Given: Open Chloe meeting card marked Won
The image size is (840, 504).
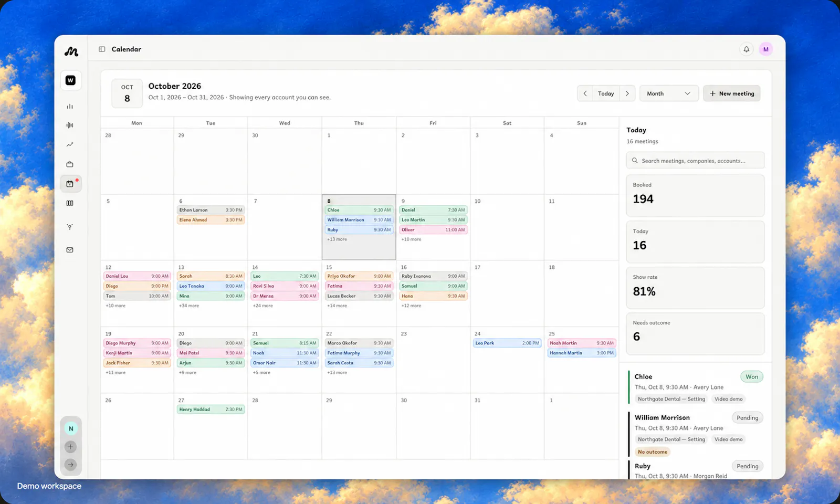Looking at the screenshot, I should point(695,387).
